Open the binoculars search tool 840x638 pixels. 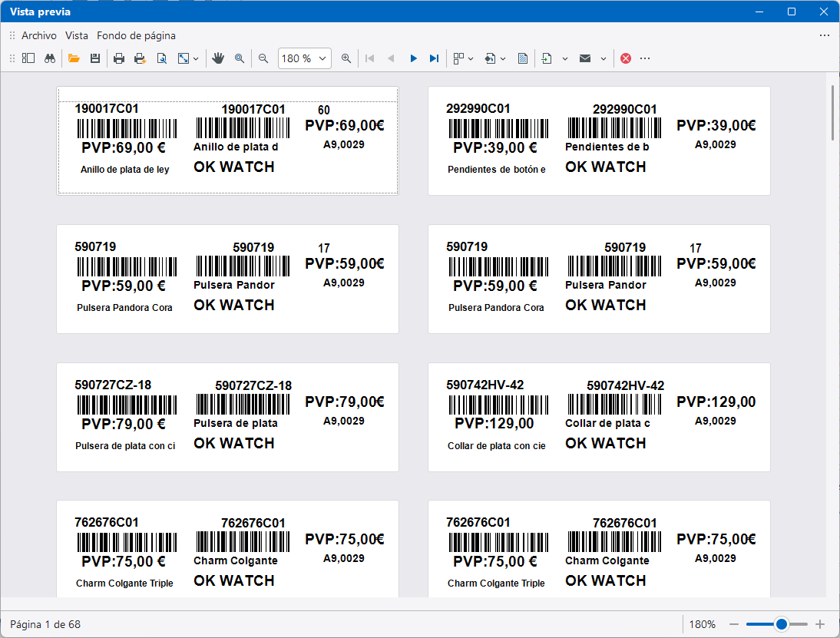click(50, 58)
